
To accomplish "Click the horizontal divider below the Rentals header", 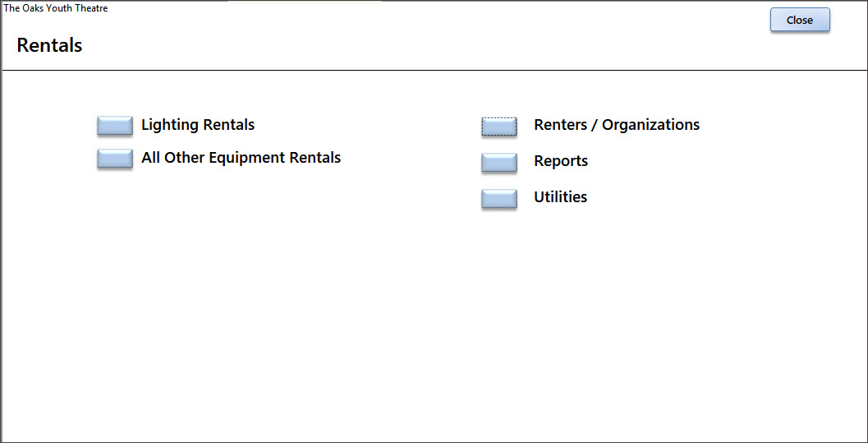I will [434, 70].
